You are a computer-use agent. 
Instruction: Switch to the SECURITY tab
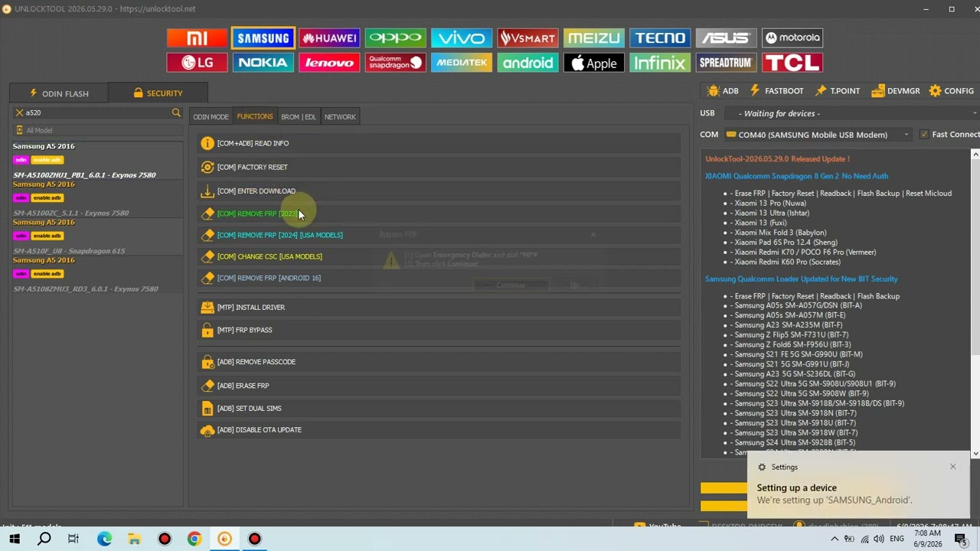pyautogui.click(x=158, y=93)
